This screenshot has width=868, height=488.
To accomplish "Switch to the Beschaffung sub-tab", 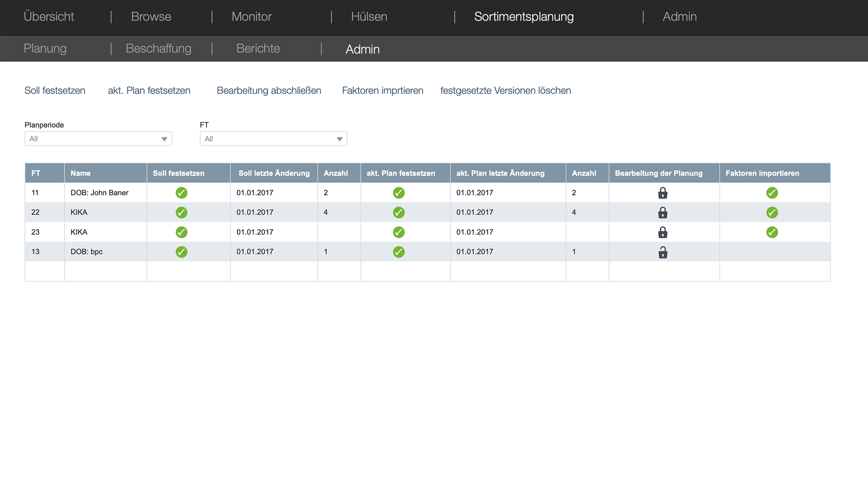I will pos(158,48).
